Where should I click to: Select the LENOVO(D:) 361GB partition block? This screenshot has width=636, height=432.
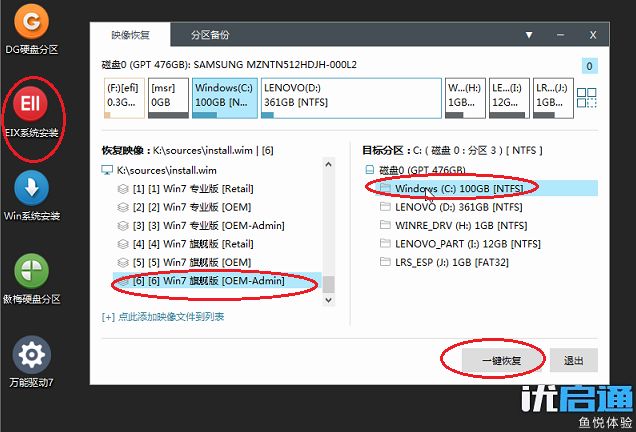tap(351, 98)
